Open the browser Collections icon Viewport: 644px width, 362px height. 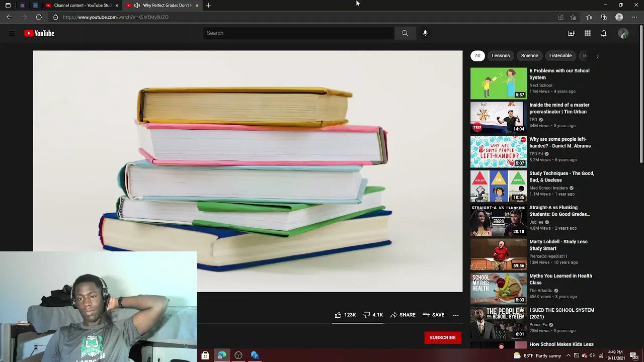click(604, 17)
